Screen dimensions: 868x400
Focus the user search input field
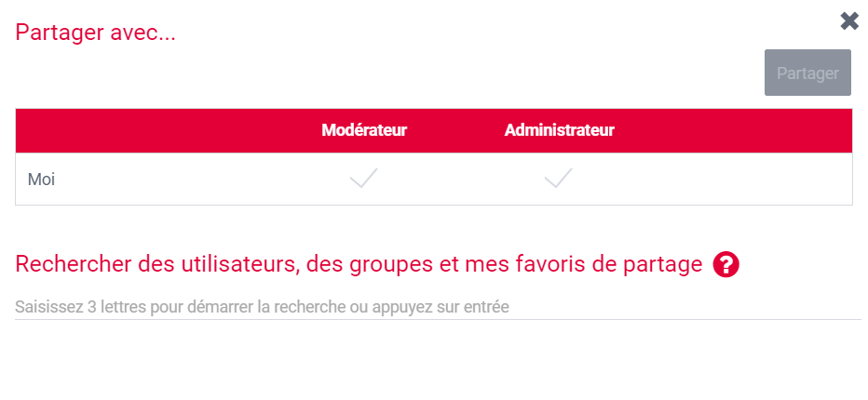438,306
